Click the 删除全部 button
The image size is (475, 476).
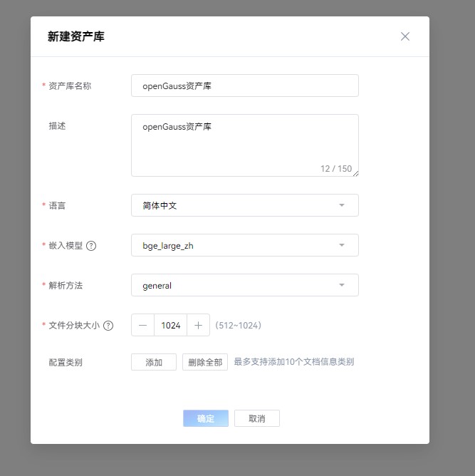tap(205, 362)
